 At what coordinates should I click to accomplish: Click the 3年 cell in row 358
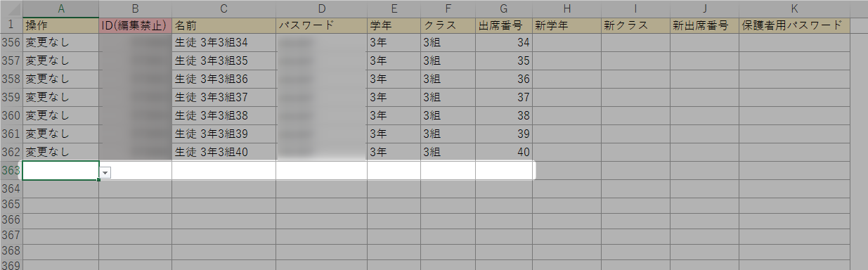(394, 79)
